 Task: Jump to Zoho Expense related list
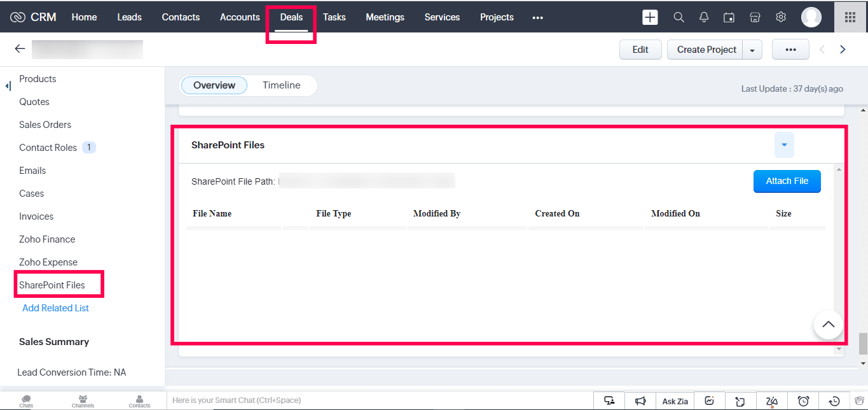pyautogui.click(x=48, y=262)
